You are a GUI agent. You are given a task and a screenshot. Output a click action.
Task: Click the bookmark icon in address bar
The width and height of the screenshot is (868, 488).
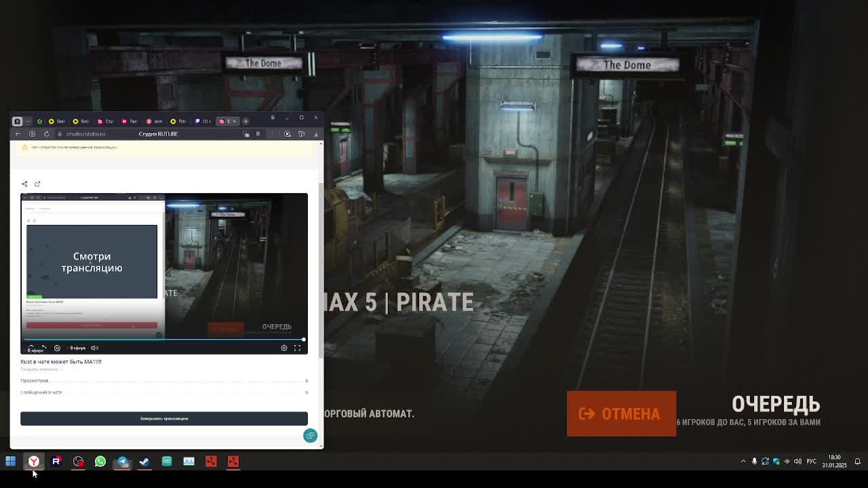click(x=258, y=134)
